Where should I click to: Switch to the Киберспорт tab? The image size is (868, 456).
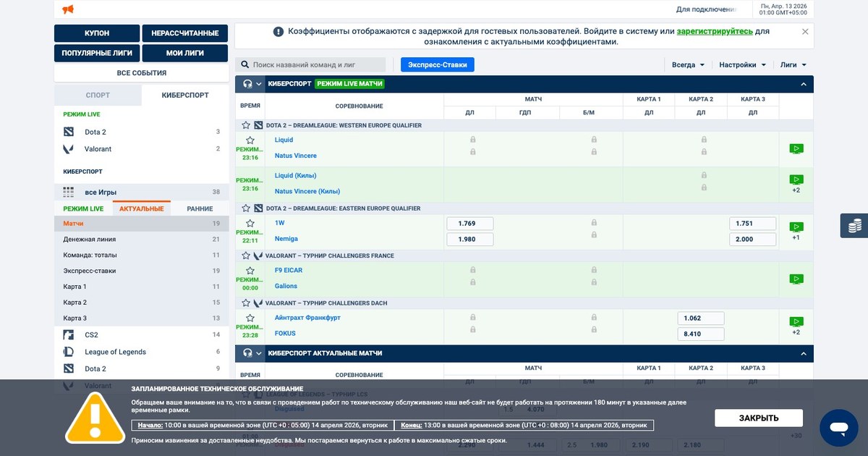pos(185,95)
